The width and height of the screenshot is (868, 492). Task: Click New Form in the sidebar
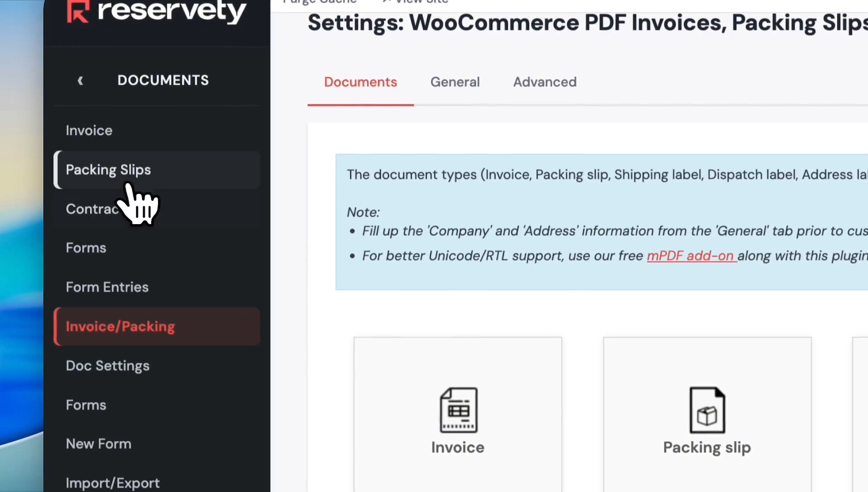pyautogui.click(x=99, y=444)
